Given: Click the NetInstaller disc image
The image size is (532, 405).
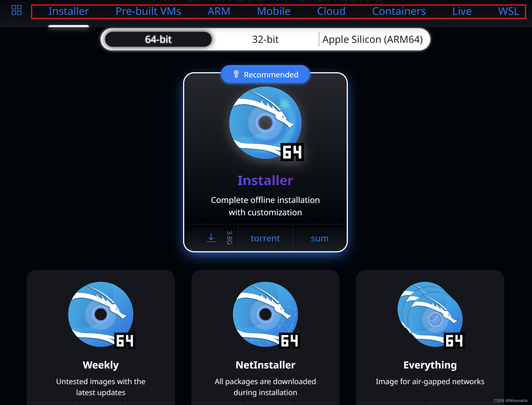Looking at the screenshot, I should [265, 315].
